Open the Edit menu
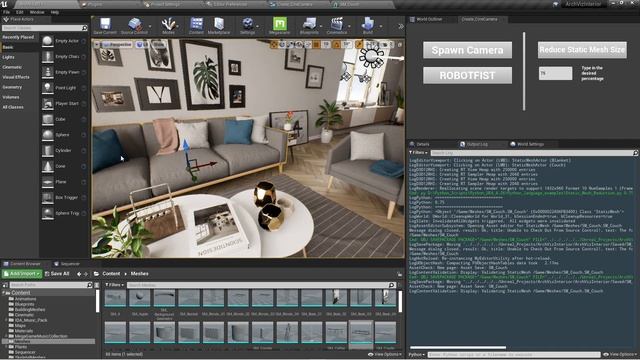This screenshot has width=640, height=360. (x=20, y=12)
